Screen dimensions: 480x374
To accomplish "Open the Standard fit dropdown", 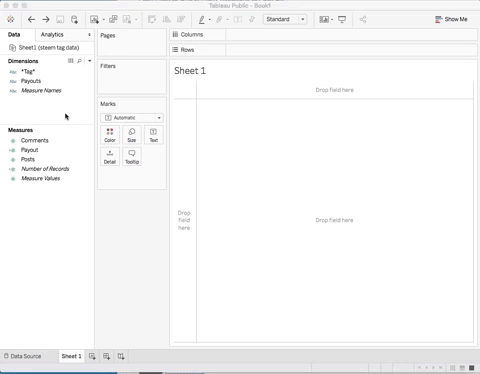I will (x=285, y=19).
